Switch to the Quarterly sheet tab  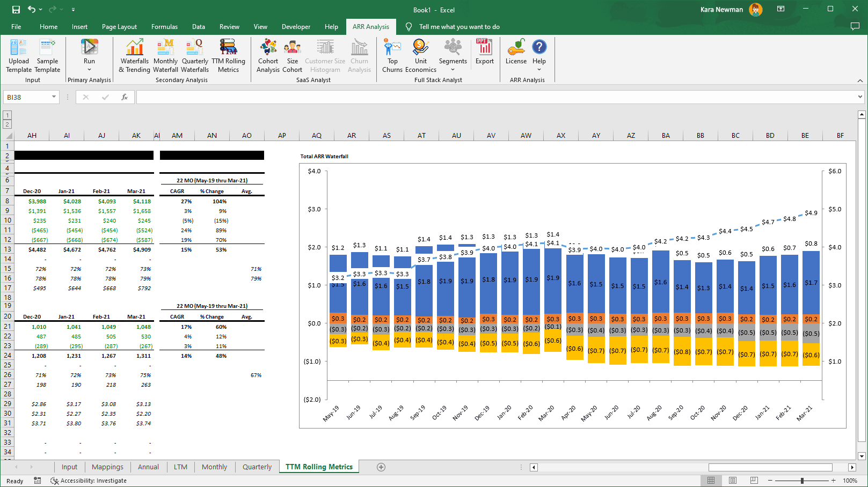point(257,467)
